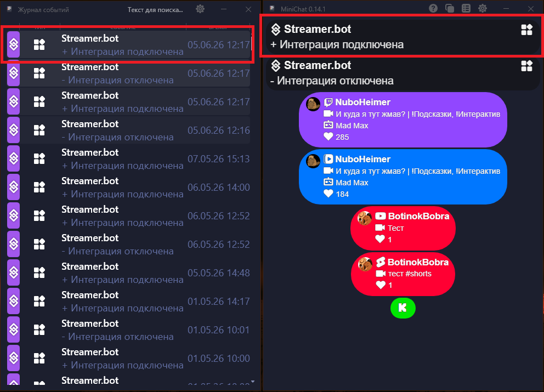Screen dimensions: 544x392
Task: Click BotinokBobra avatar in shorts card
Action: click(x=365, y=264)
